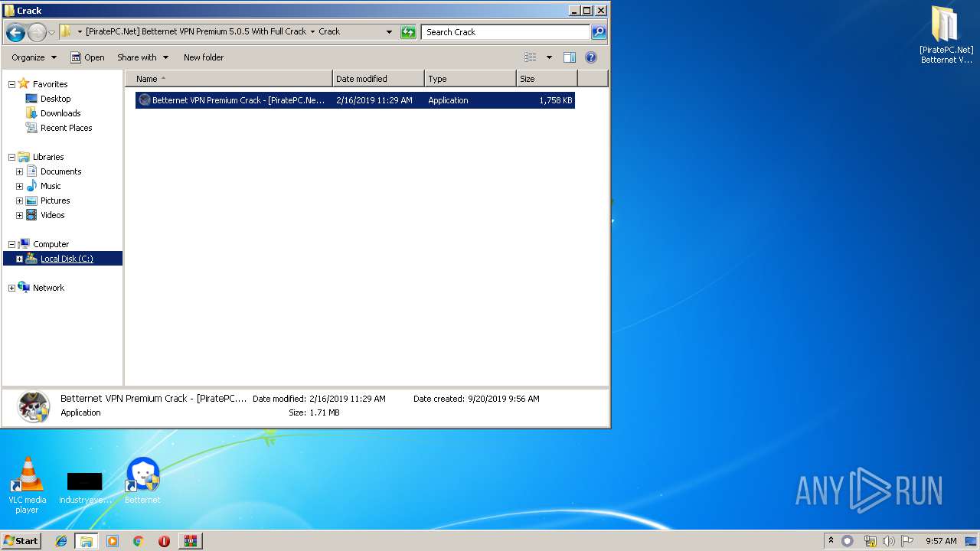Click the pirate skull file icon in details pane

coord(34,406)
